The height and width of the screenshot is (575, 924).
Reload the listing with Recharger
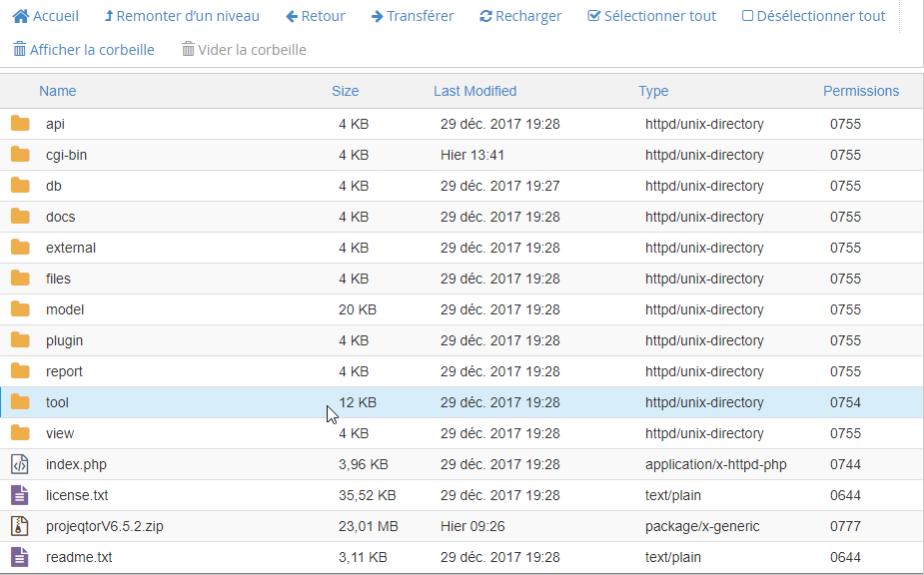pos(519,16)
